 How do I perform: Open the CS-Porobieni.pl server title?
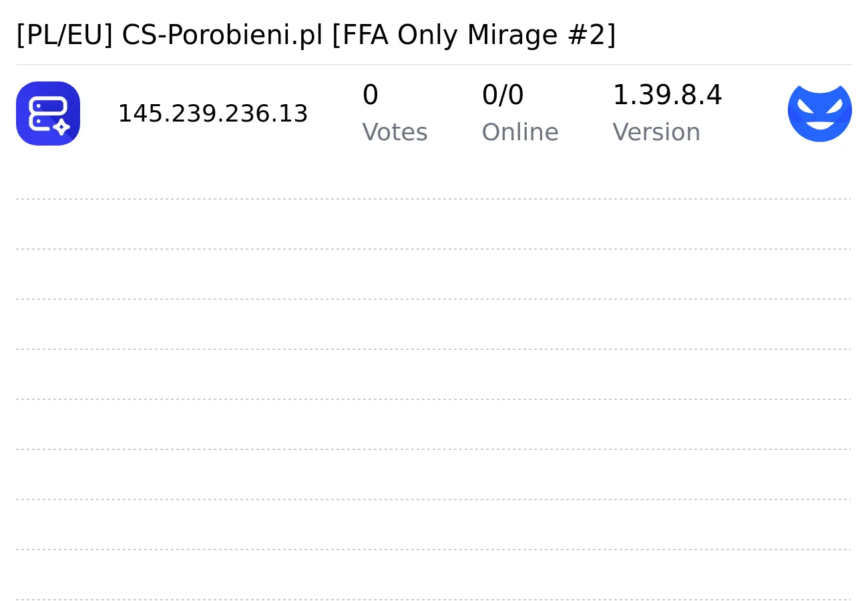click(316, 35)
